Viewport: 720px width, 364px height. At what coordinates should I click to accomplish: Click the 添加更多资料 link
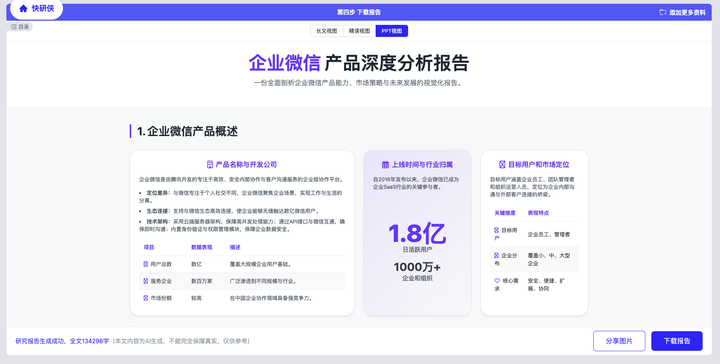(x=687, y=12)
